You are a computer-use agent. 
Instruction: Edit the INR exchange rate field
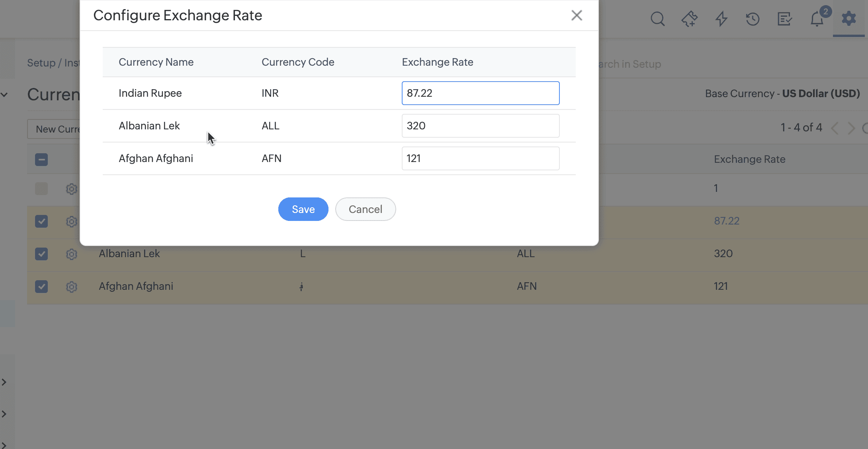(480, 93)
